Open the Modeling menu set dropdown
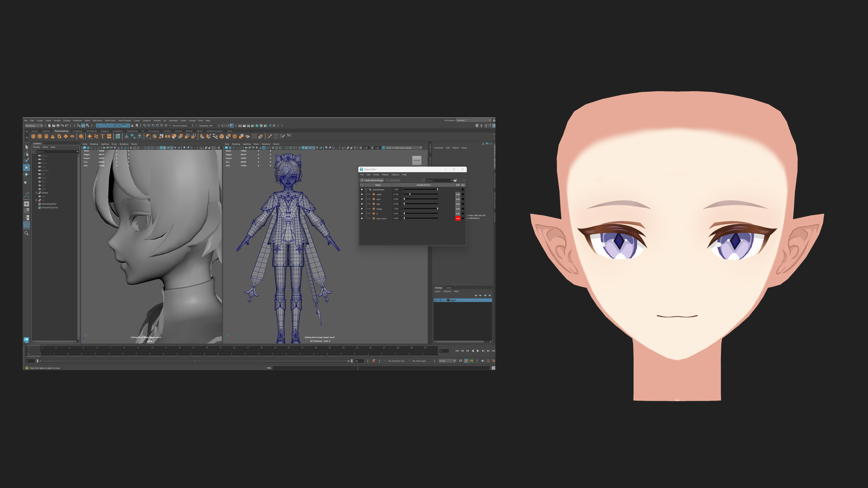This screenshot has height=488, width=868. pyautogui.click(x=34, y=126)
